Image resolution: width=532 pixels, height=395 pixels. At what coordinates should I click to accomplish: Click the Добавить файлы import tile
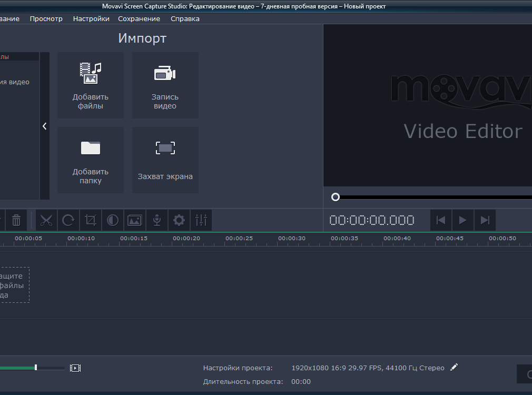pos(91,85)
